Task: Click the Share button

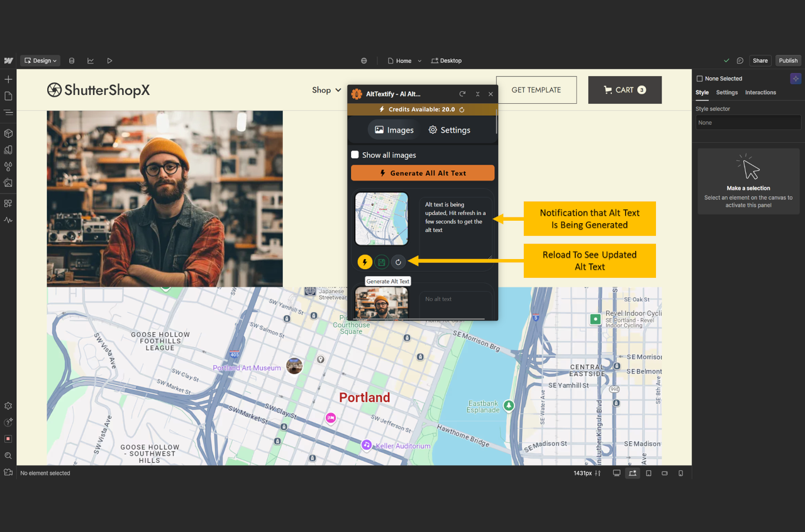Action: (760, 61)
